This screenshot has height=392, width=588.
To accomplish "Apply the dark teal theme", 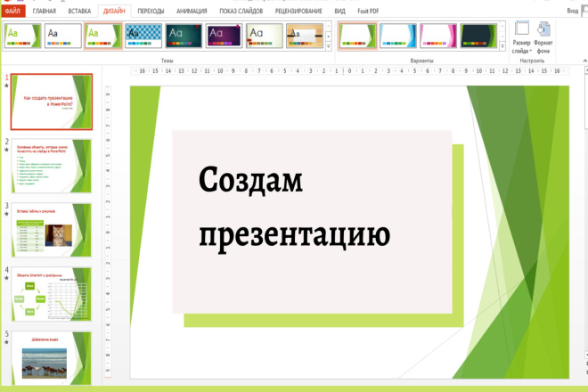I will pos(184,36).
